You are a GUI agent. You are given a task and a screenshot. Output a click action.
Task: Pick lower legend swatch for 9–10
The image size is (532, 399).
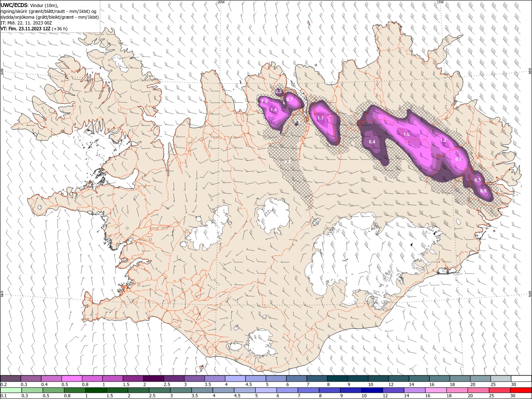pos(351,390)
